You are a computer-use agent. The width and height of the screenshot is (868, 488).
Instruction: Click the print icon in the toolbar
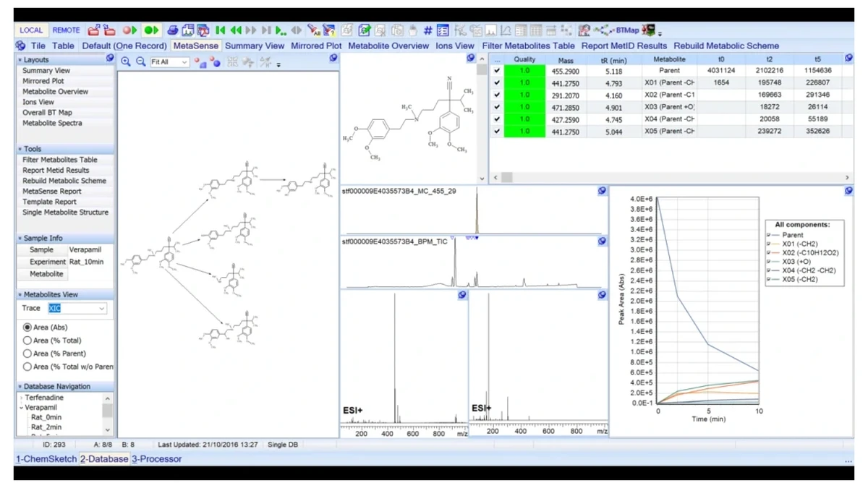[173, 30]
